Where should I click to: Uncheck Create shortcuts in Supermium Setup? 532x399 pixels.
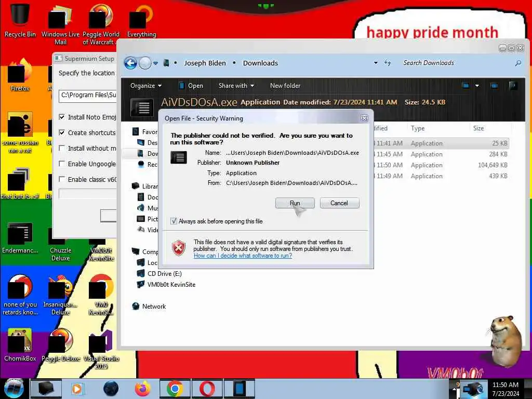pos(62,132)
